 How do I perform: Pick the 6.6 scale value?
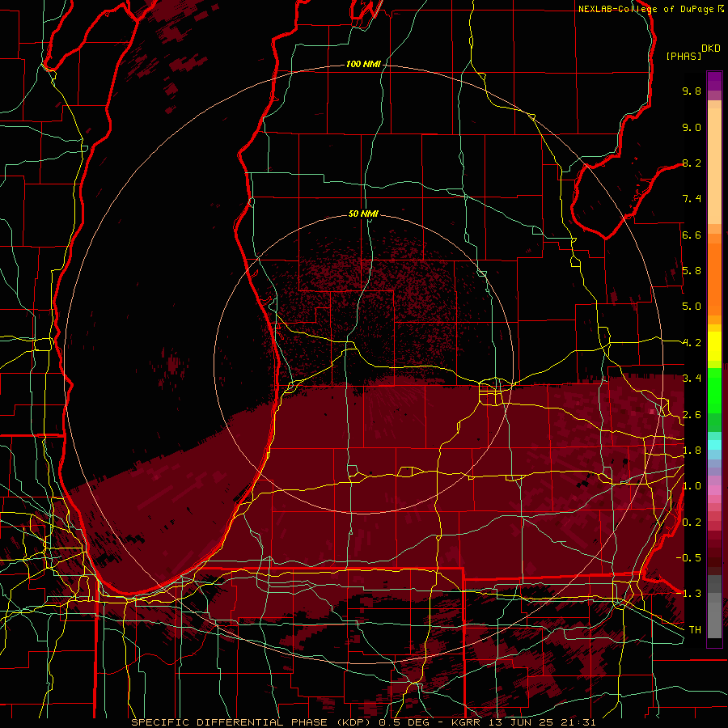(x=692, y=235)
